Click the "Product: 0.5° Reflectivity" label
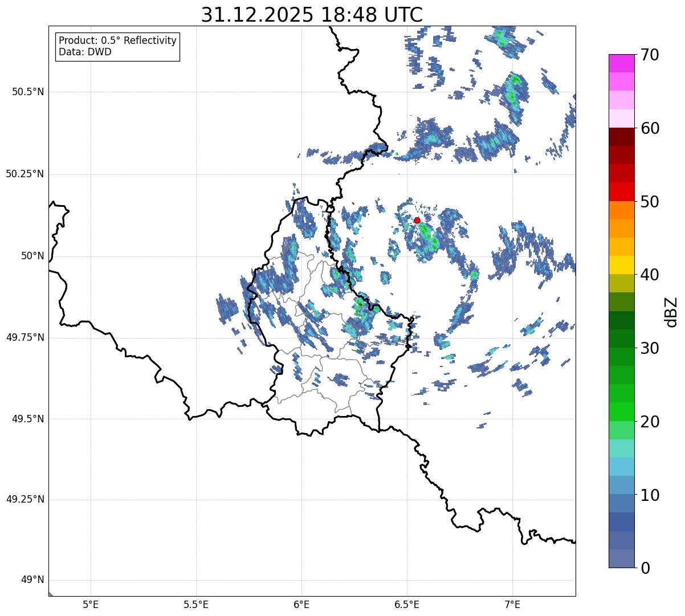The height and width of the screenshot is (616, 685). [118, 41]
